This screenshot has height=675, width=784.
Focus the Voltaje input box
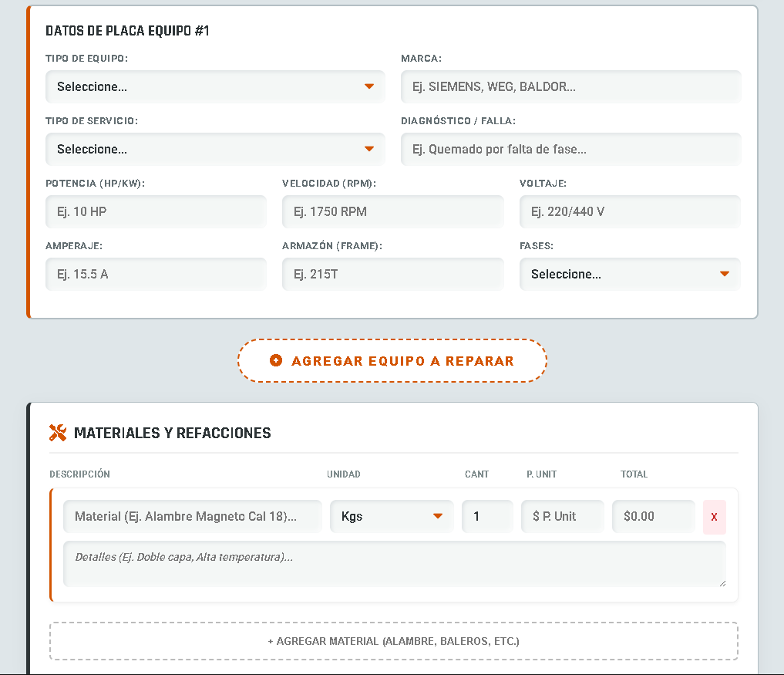[630, 212]
